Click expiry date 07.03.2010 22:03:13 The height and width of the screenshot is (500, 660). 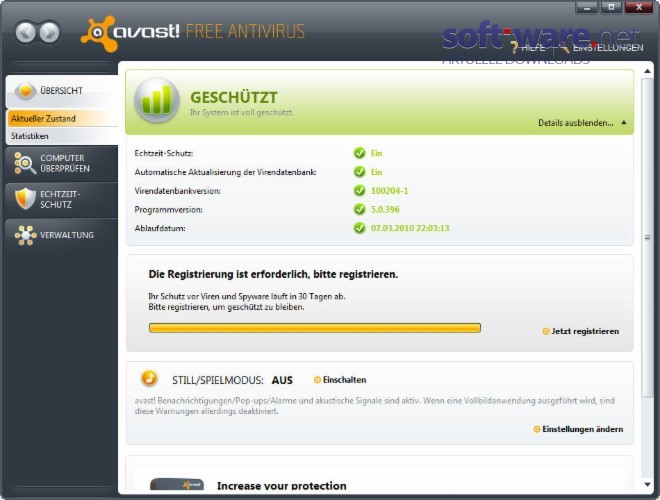tap(410, 228)
